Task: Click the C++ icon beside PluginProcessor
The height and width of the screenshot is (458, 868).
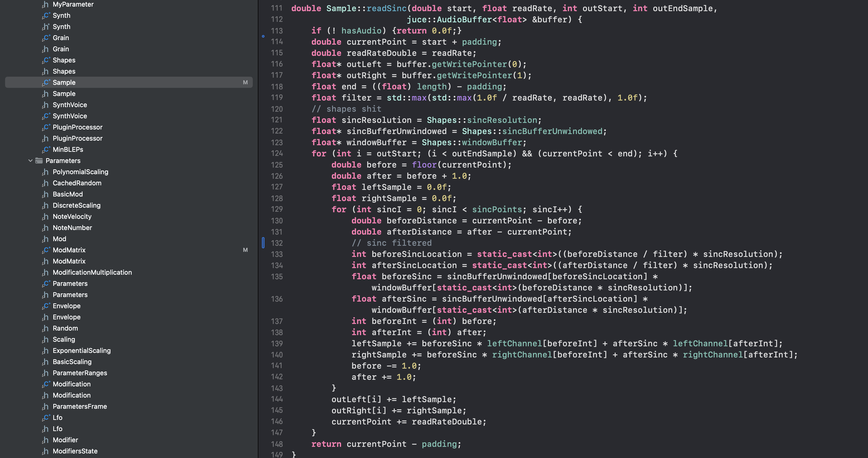Action: pyautogui.click(x=46, y=127)
